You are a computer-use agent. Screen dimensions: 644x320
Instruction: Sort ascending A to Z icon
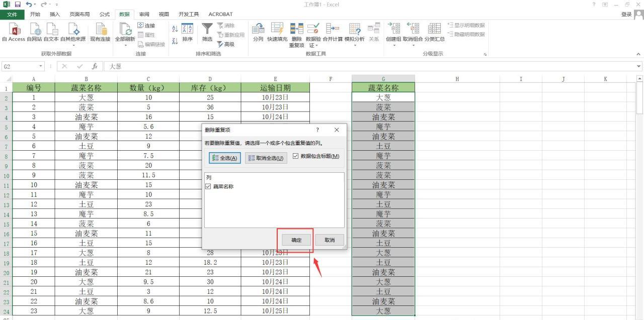click(x=175, y=29)
